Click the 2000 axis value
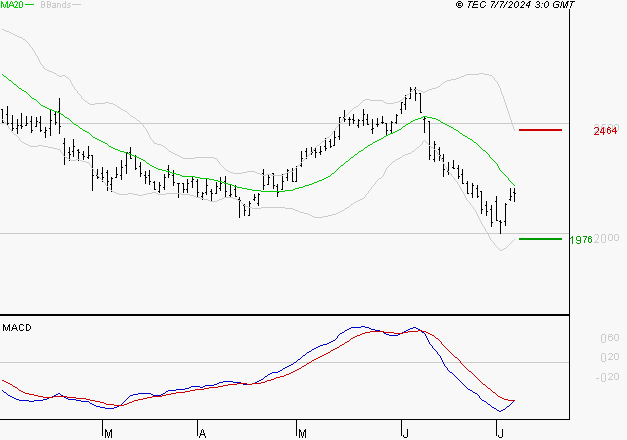The width and height of the screenshot is (627, 440). (x=607, y=238)
